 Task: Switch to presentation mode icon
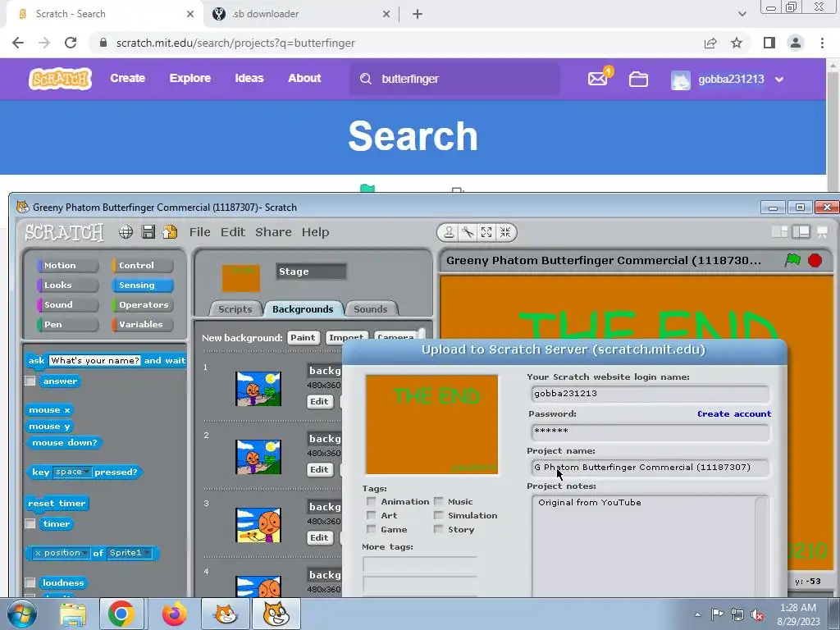[822, 231]
